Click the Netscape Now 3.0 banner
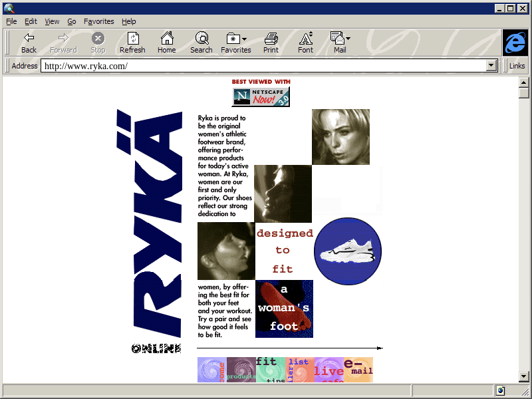Viewport: 532px width, 399px height. (x=261, y=96)
